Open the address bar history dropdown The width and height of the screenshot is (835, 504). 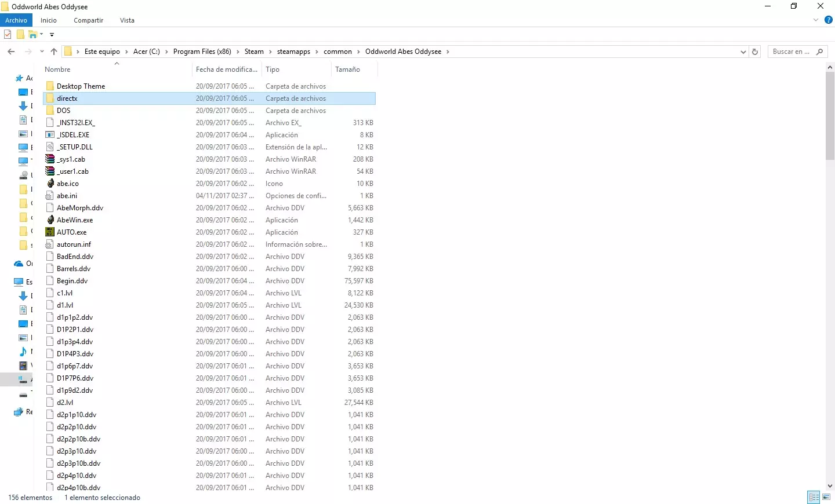pyautogui.click(x=743, y=52)
